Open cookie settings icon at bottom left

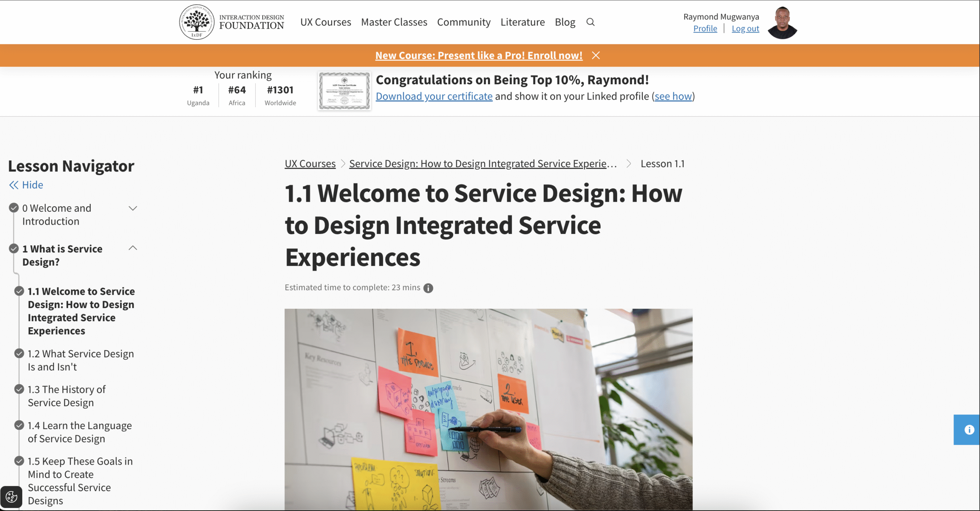(x=11, y=497)
